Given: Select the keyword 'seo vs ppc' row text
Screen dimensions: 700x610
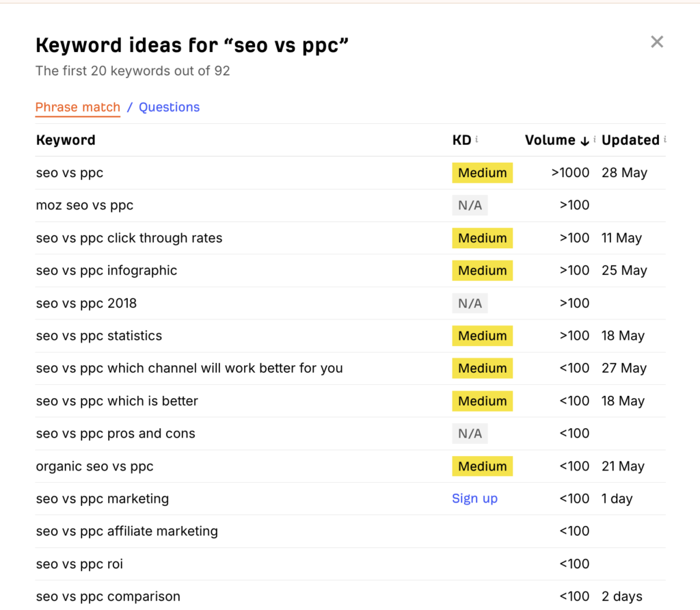Looking at the screenshot, I should click(x=70, y=173).
